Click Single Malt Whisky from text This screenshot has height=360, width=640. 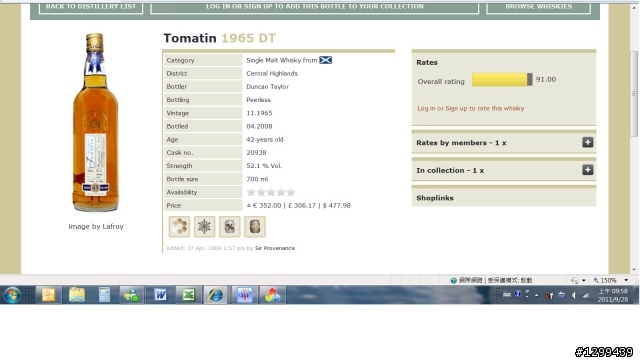point(282,60)
